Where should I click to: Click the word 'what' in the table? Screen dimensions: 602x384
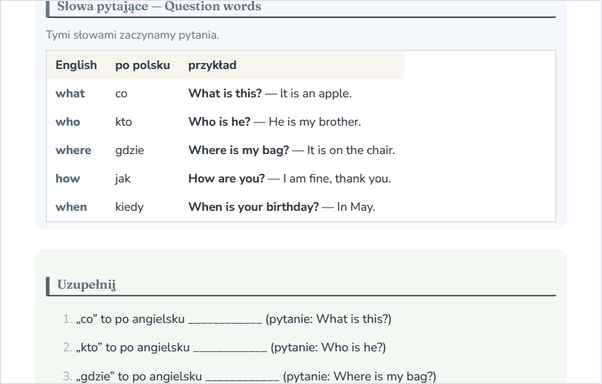(70, 93)
